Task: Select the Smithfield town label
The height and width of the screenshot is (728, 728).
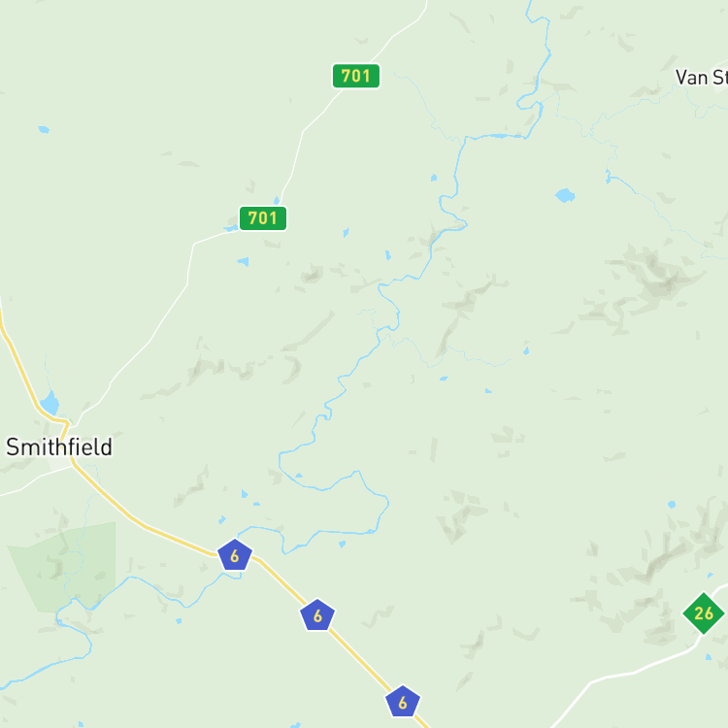Action: (59, 447)
